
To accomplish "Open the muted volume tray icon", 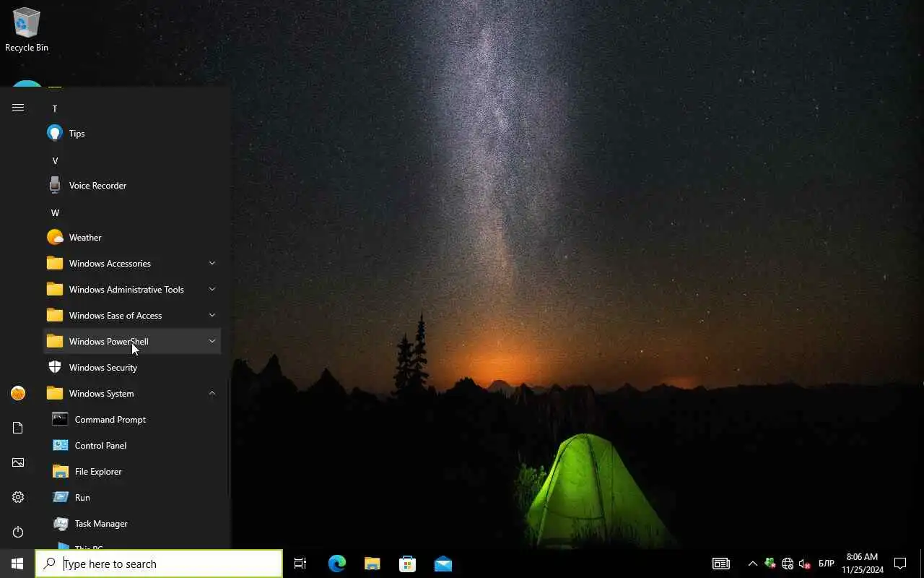I will click(805, 564).
